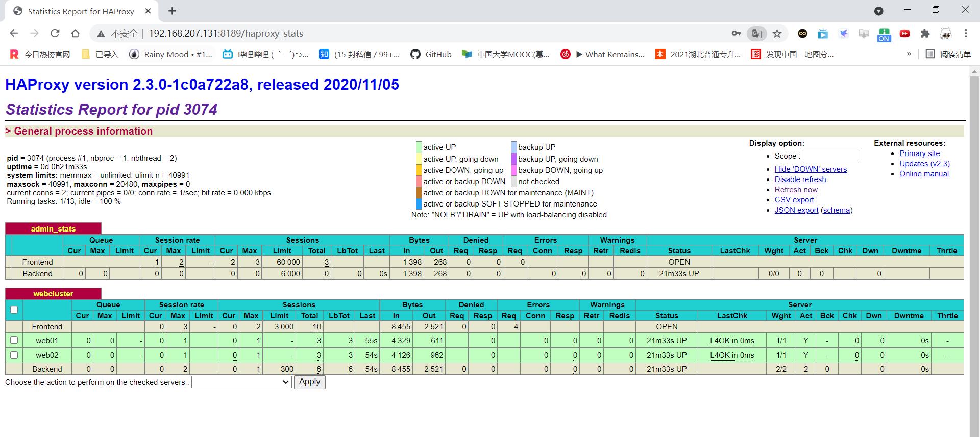Click the backup UP blue swatch

(514, 147)
